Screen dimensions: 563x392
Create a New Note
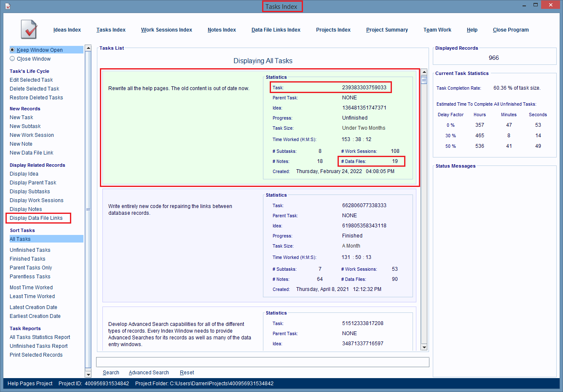[x=21, y=144]
